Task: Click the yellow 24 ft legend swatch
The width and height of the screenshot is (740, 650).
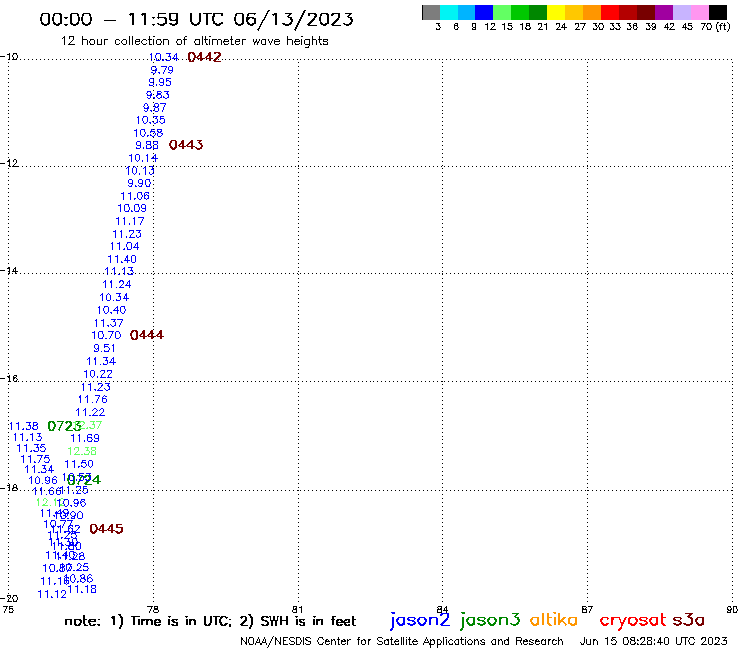Action: coord(556,12)
